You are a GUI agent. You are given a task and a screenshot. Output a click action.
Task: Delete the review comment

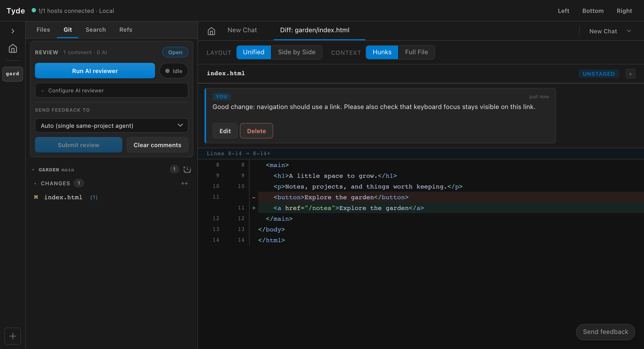click(x=257, y=131)
